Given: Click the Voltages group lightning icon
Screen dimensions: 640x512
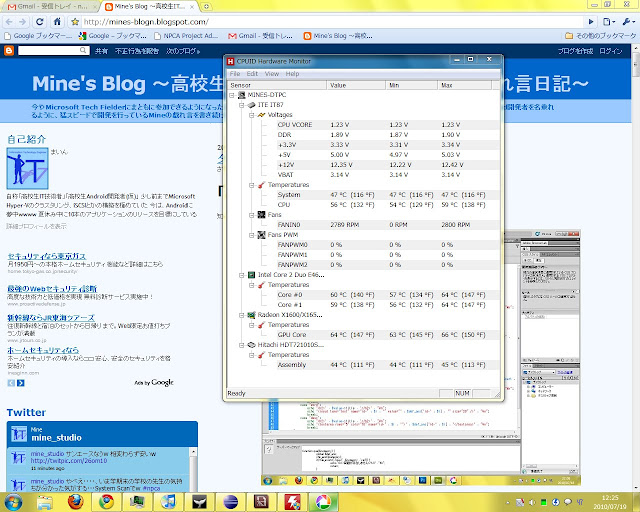Looking at the screenshot, I should pyautogui.click(x=262, y=115).
